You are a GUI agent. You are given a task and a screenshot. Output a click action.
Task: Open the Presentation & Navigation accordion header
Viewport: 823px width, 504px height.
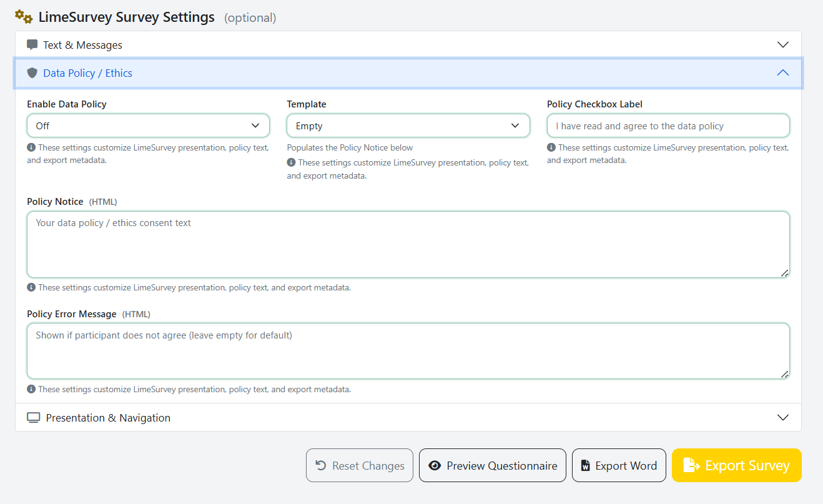click(408, 418)
